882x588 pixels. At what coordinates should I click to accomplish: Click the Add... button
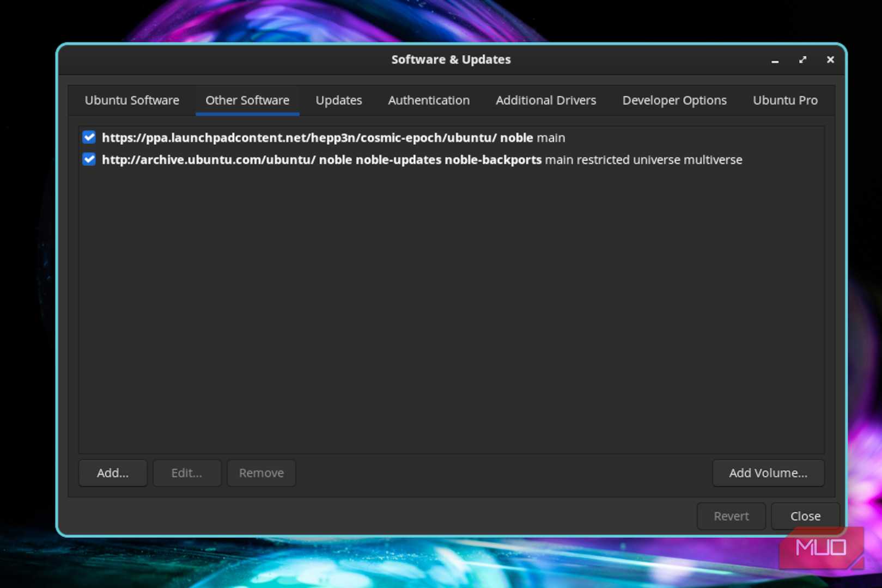[113, 473]
